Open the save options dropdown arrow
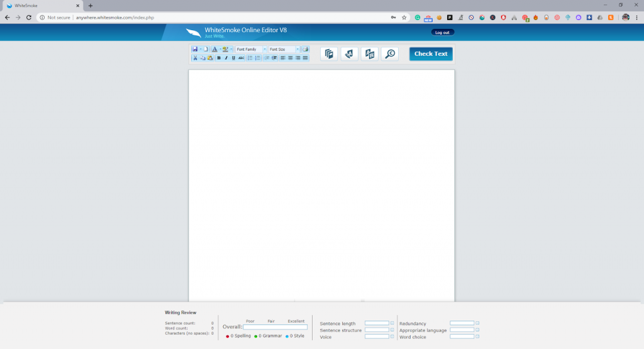644x349 pixels. click(x=201, y=49)
